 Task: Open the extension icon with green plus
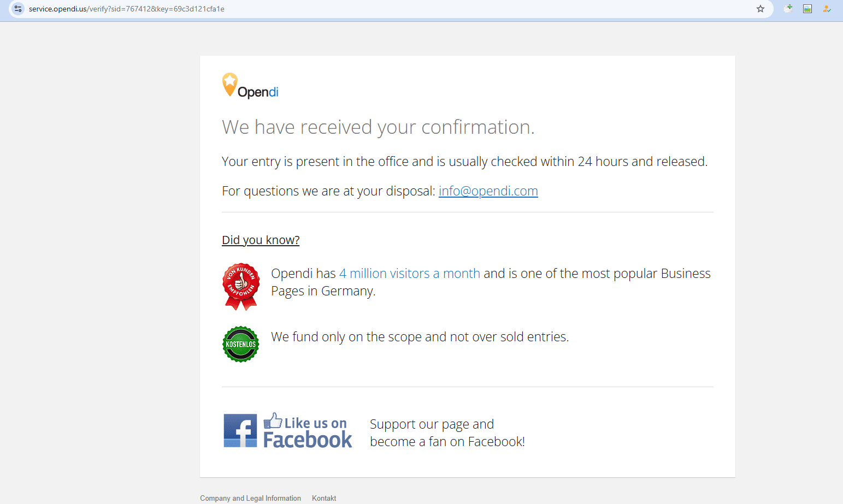coord(788,9)
